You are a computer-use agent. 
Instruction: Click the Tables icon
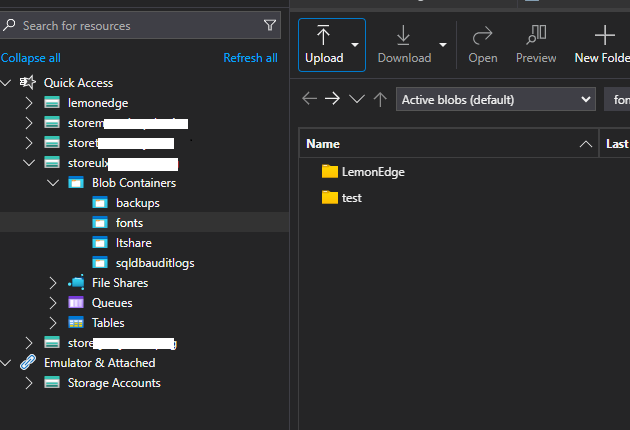point(76,322)
